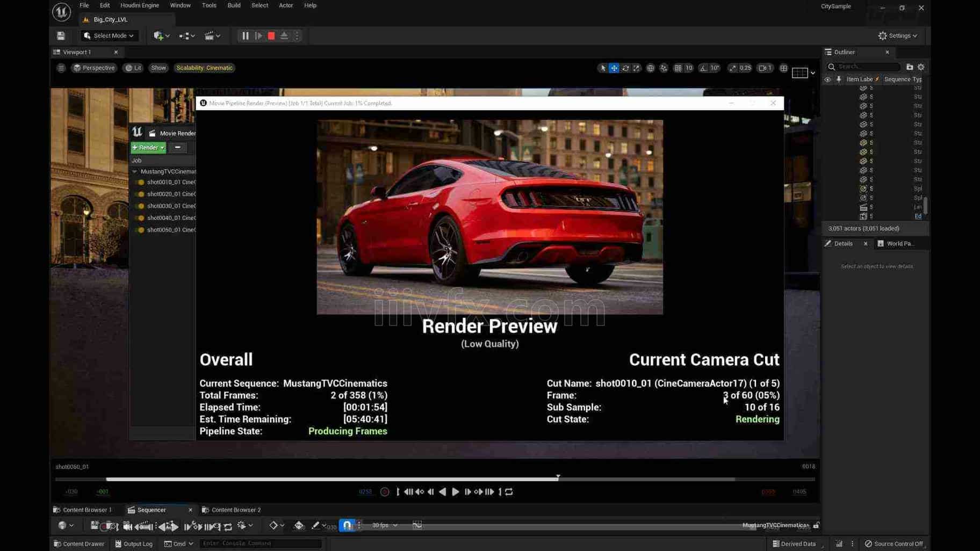Screen dimensions: 980x551
Task: Pause the simulation from the main toolbar
Action: pyautogui.click(x=246, y=36)
